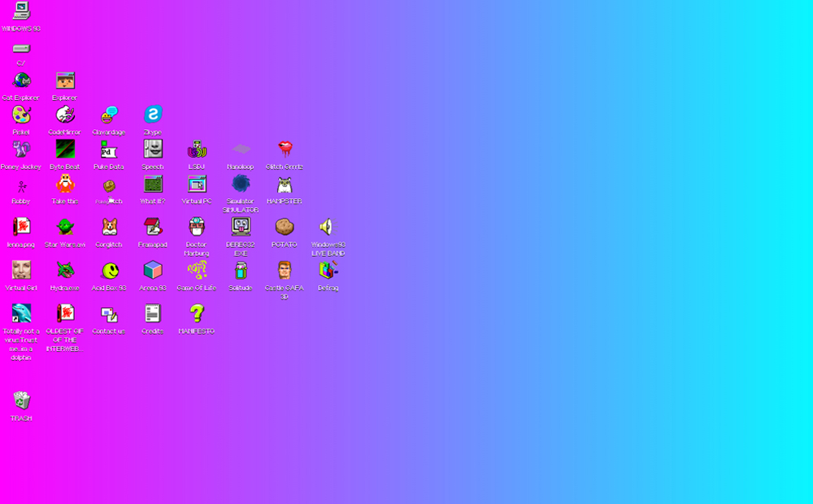Image resolution: width=813 pixels, height=504 pixels.
Task: Open the lenna.png file
Action: pyautogui.click(x=21, y=227)
